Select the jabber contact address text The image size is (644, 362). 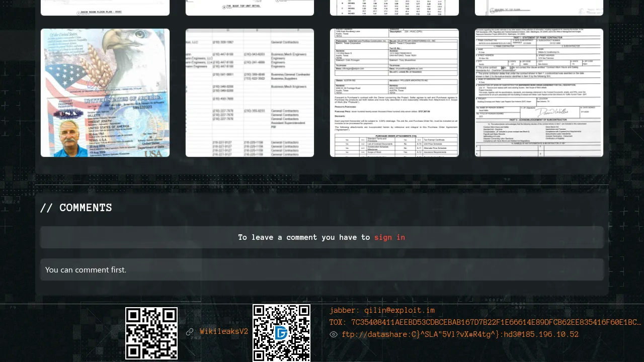[x=382, y=310]
